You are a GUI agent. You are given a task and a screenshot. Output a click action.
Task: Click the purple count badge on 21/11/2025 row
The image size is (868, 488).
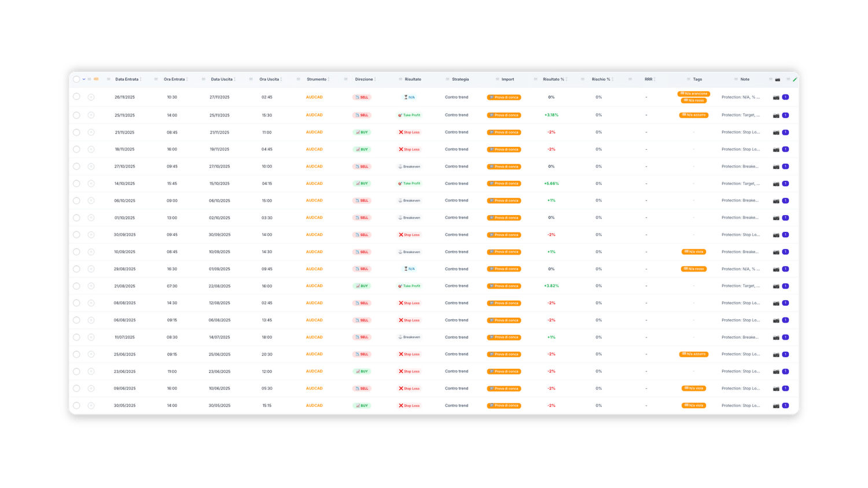coord(785,132)
